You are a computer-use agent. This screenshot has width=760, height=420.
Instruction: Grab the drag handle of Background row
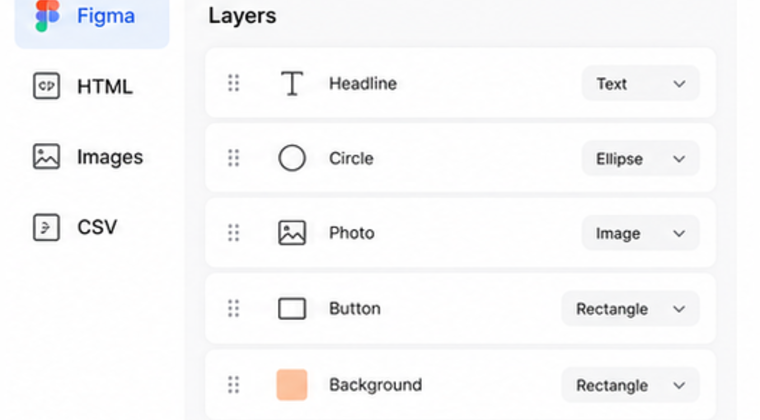point(234,385)
